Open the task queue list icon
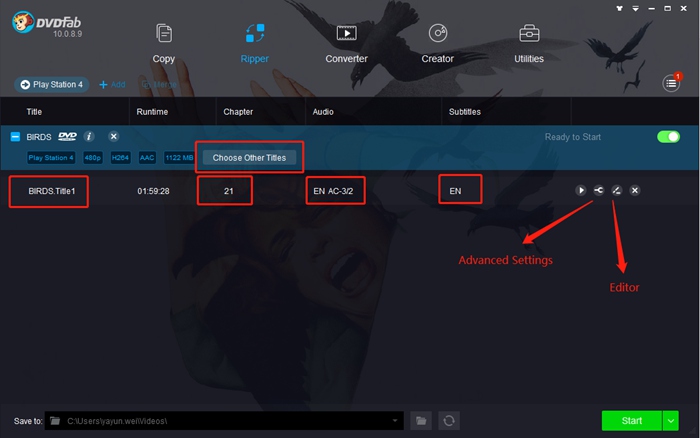 671,83
